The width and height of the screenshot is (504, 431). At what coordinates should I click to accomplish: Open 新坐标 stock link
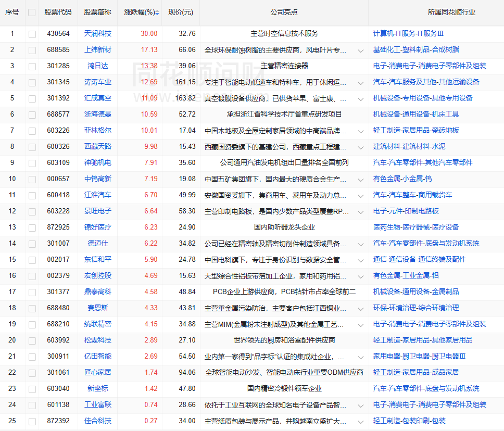coord(98,388)
